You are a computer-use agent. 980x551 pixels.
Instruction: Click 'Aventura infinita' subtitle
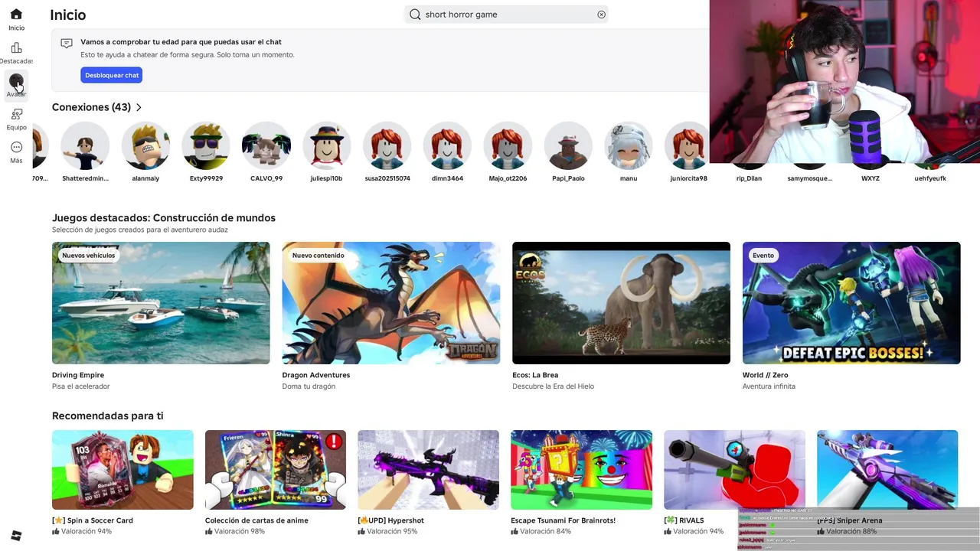[x=769, y=386]
